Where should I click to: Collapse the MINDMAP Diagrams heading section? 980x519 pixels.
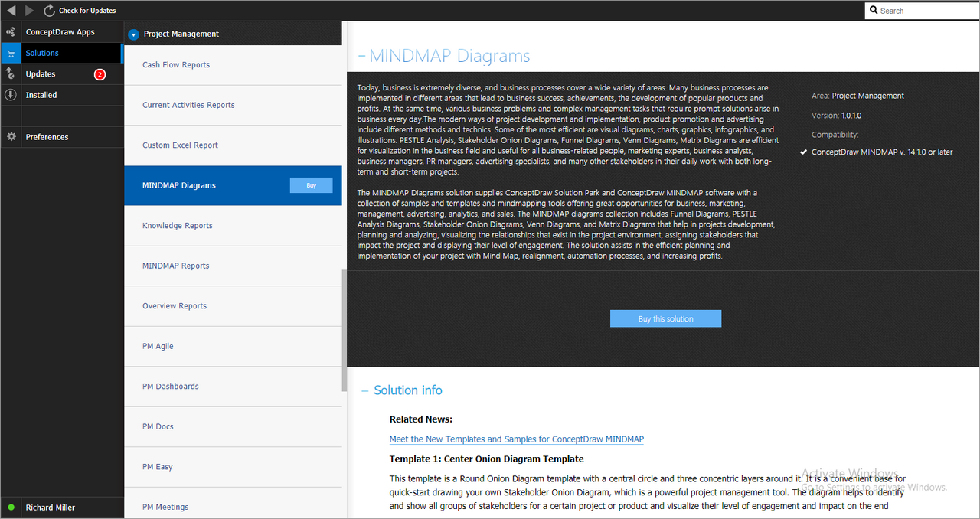[x=361, y=57]
